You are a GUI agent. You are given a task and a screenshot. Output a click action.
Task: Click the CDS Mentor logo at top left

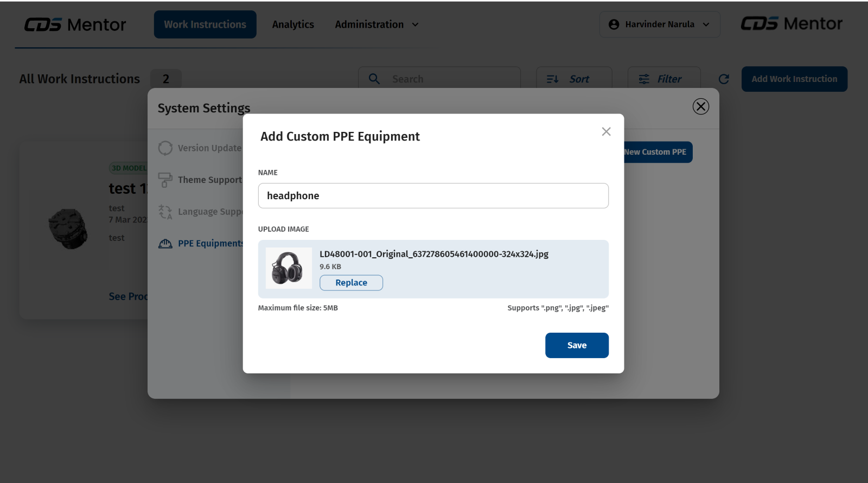(75, 24)
